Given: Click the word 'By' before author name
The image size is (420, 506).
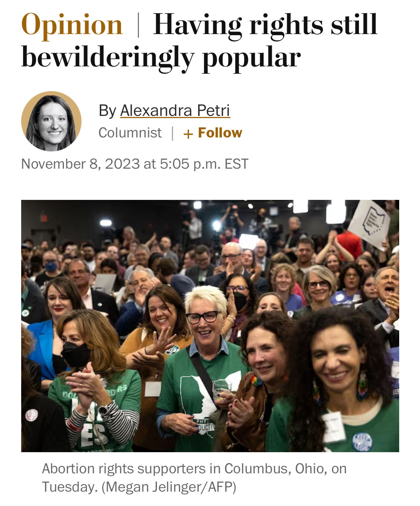Looking at the screenshot, I should [x=107, y=111].
